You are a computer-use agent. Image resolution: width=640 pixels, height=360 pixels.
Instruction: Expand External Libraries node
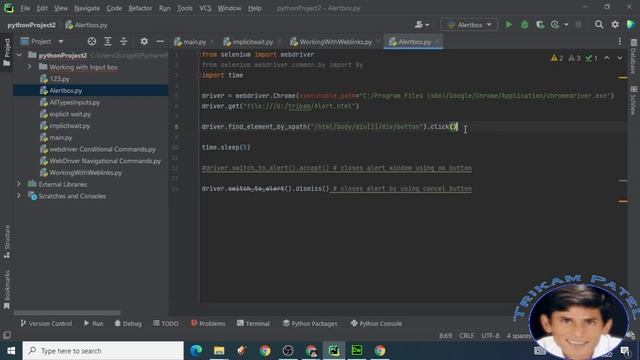coord(19,184)
